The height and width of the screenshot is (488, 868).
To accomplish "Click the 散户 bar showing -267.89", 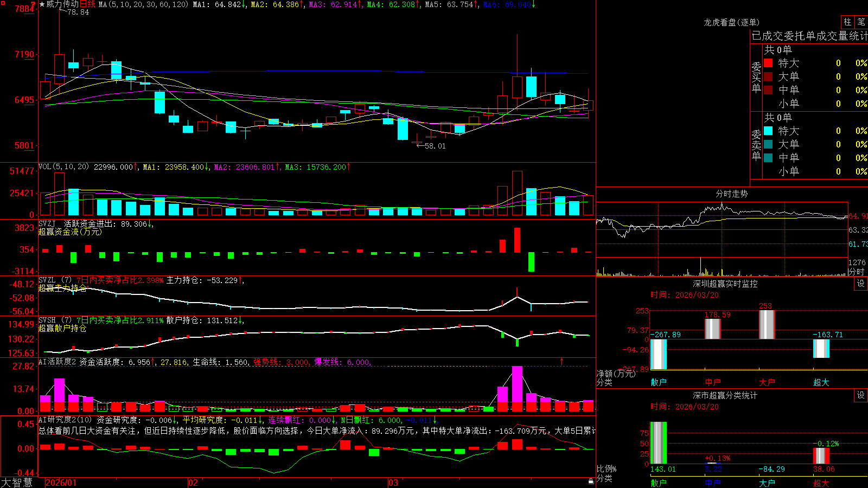I will tap(659, 354).
